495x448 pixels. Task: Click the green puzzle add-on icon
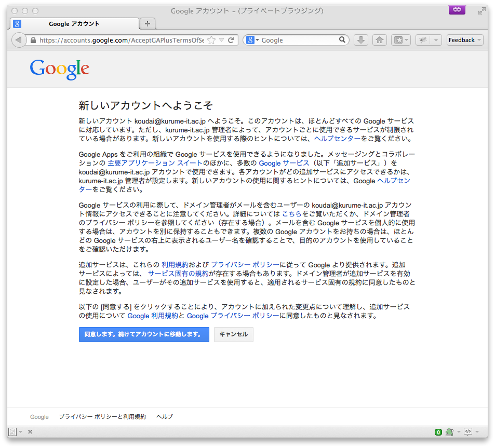449,431
